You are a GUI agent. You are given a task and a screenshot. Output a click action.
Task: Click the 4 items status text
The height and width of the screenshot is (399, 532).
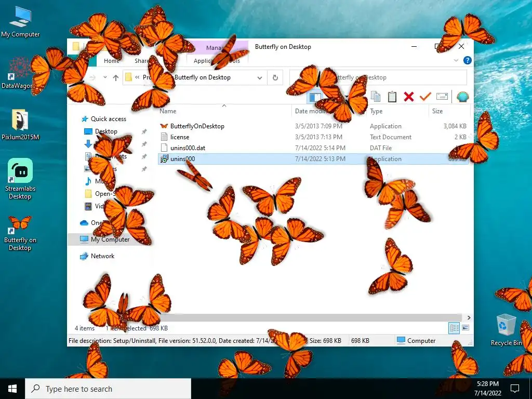pos(85,328)
